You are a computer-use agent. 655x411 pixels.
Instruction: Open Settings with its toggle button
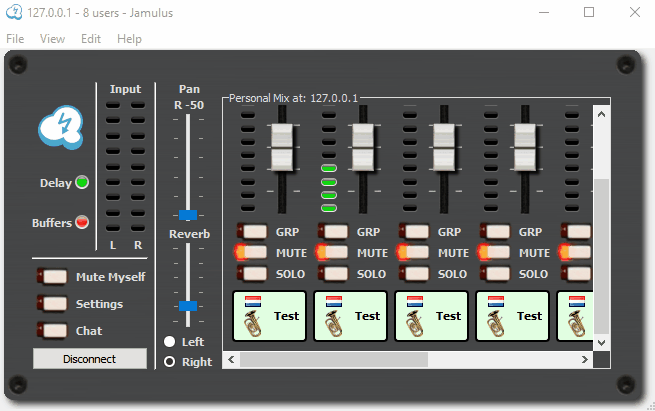(52, 304)
